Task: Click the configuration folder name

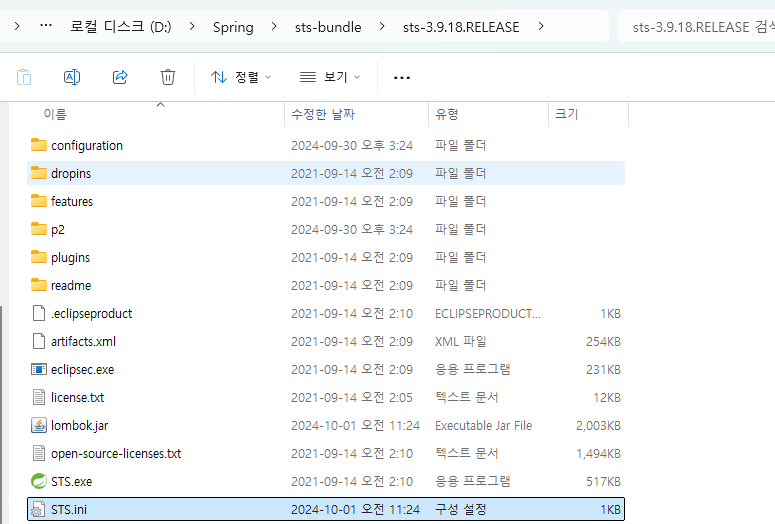Action: [86, 146]
